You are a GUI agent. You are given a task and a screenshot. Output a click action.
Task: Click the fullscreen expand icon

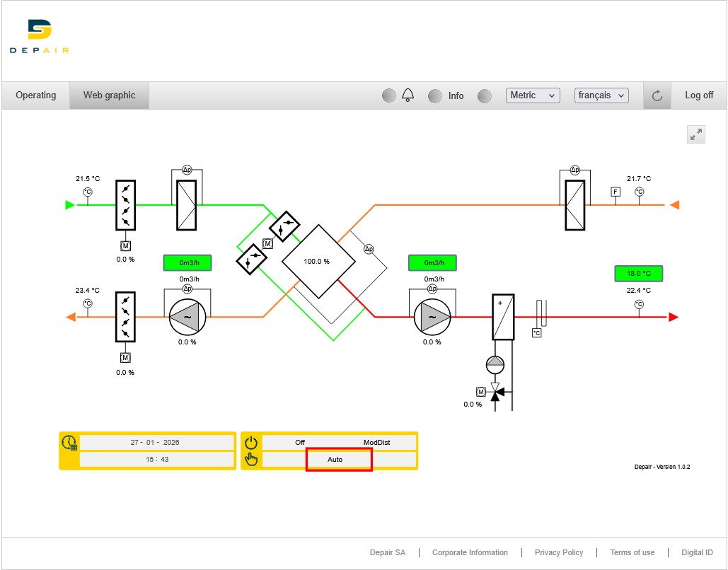click(x=696, y=134)
